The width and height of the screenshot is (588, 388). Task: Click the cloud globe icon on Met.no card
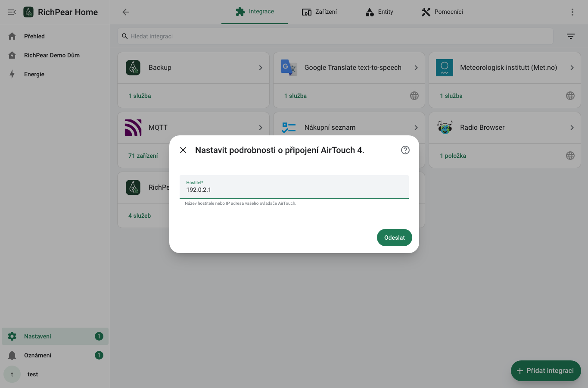(570, 96)
